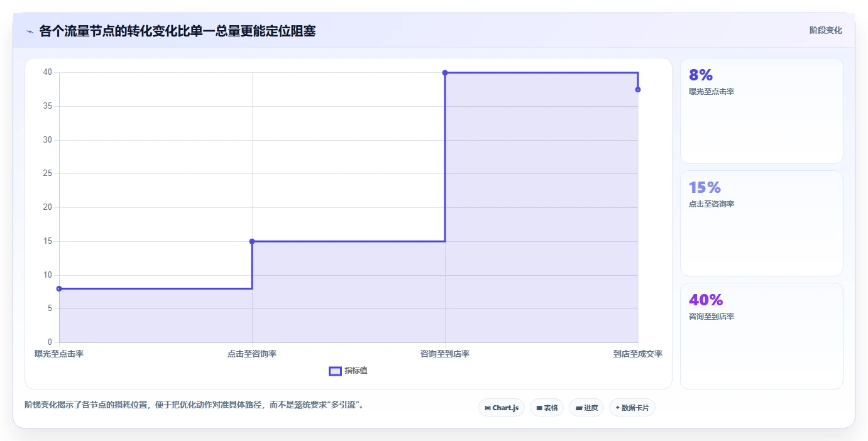Click the chart title 各个流量节点的转化变化
The width and height of the screenshot is (868, 441).
click(x=177, y=31)
